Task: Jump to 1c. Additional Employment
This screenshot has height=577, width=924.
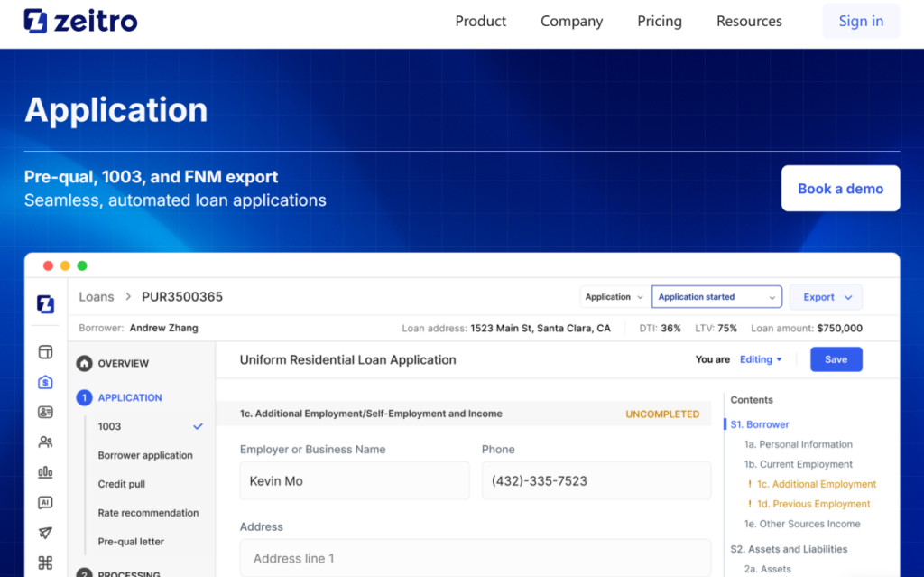Action: [x=816, y=484]
